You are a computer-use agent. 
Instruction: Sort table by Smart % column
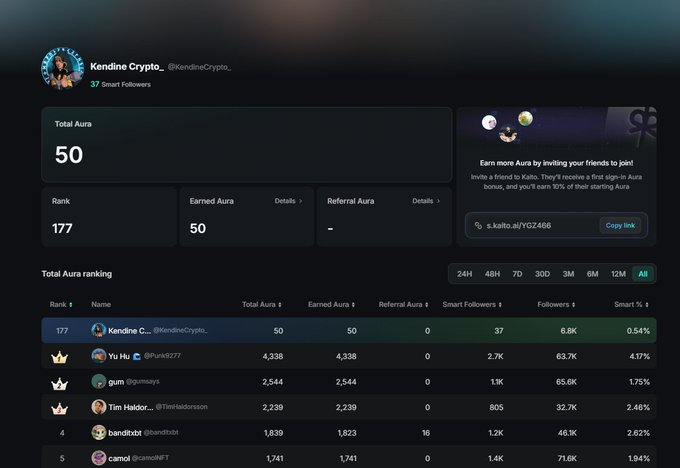pos(631,304)
